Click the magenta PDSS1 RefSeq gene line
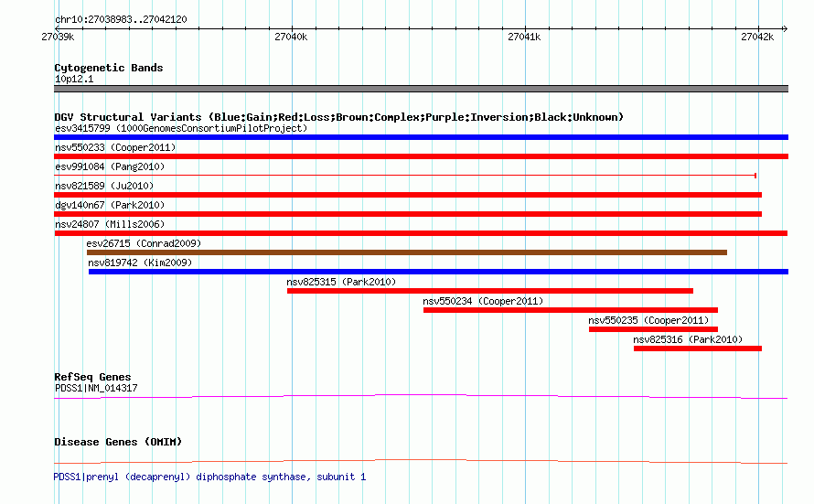 421,397
